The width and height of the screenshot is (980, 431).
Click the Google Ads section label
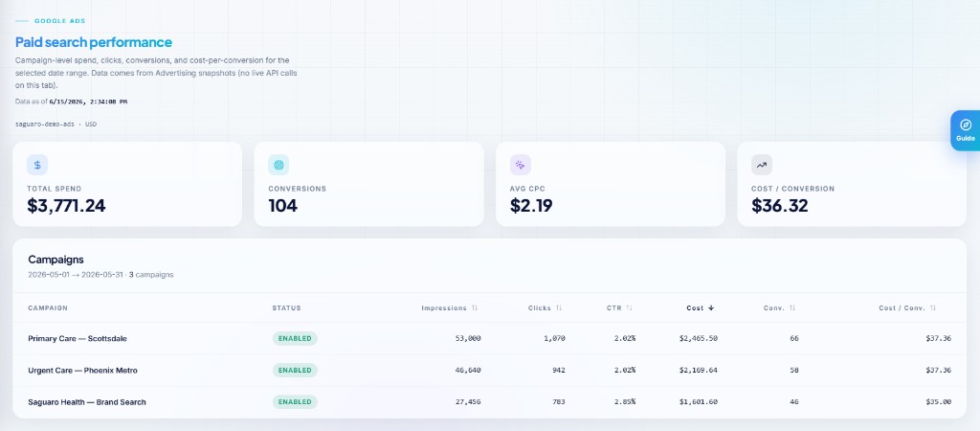click(x=60, y=21)
